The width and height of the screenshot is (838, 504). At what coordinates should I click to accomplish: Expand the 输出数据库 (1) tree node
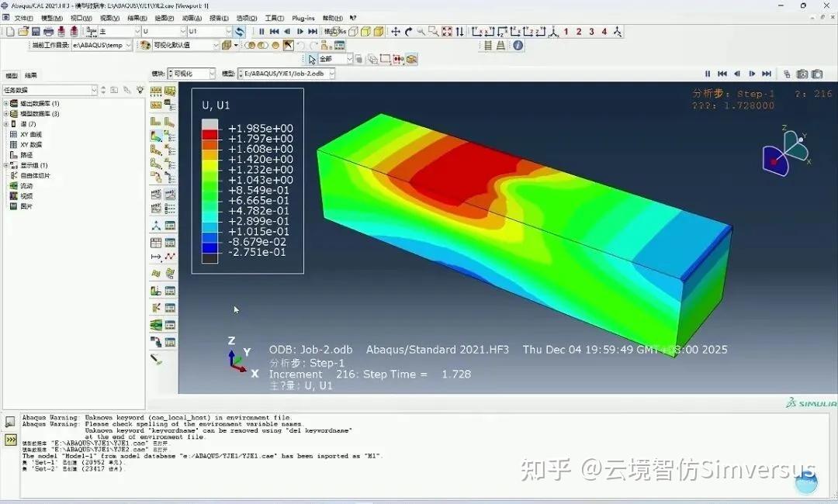6,104
